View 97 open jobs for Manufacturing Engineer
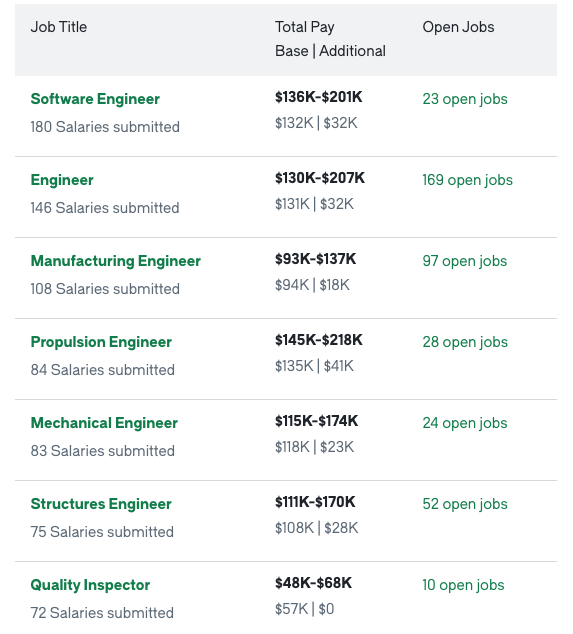This screenshot has width=573, height=634. pos(465,261)
